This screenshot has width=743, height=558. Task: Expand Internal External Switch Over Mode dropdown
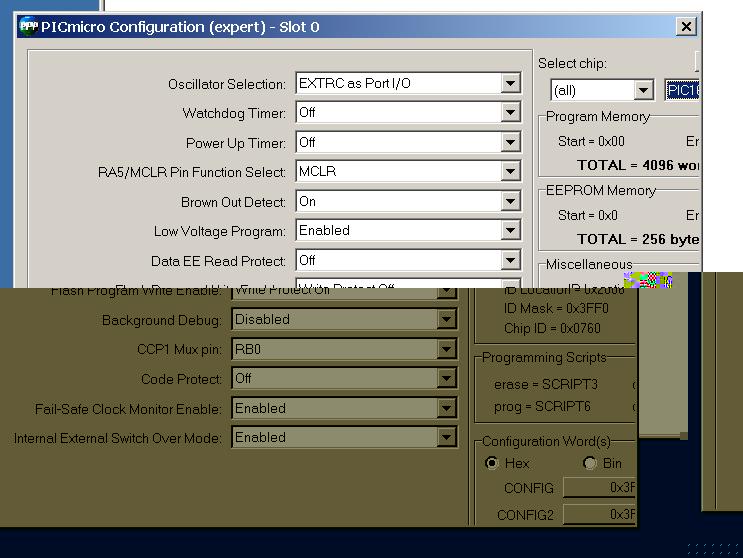pos(446,437)
